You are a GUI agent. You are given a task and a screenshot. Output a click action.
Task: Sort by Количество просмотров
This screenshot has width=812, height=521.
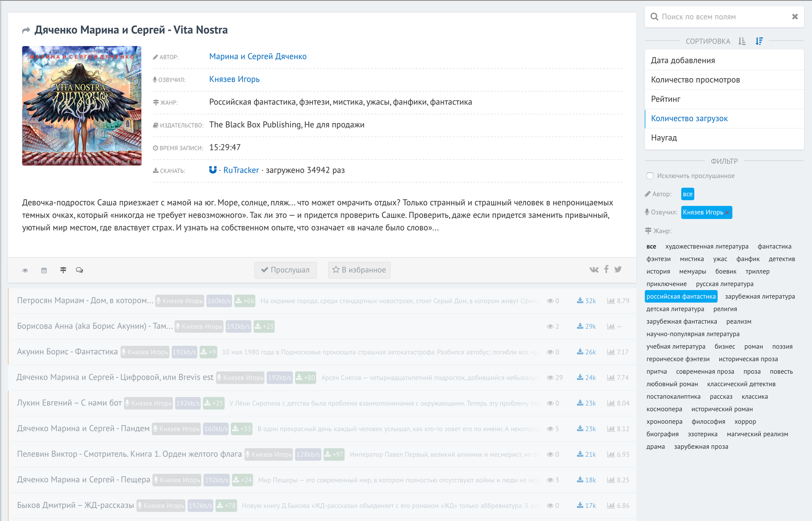coord(724,80)
